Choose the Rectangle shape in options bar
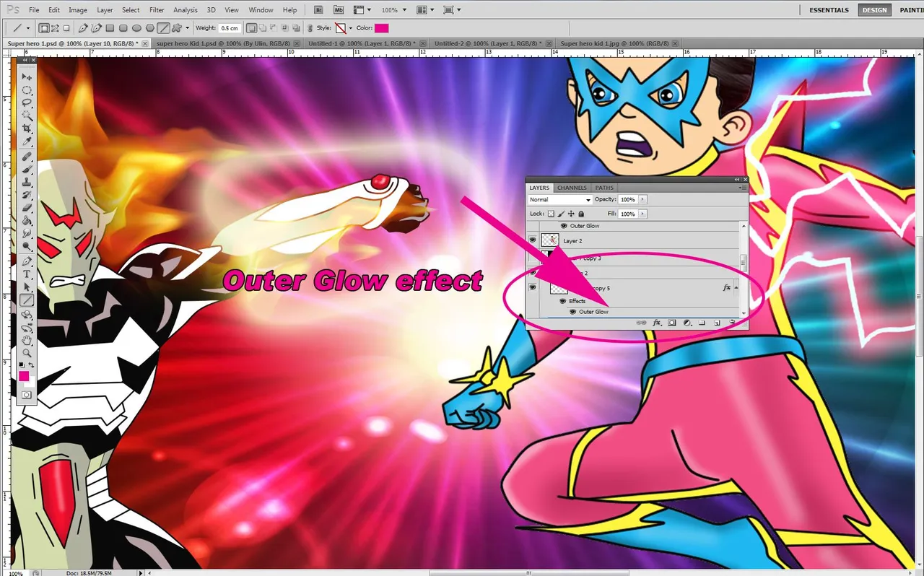The image size is (924, 576). [x=110, y=28]
